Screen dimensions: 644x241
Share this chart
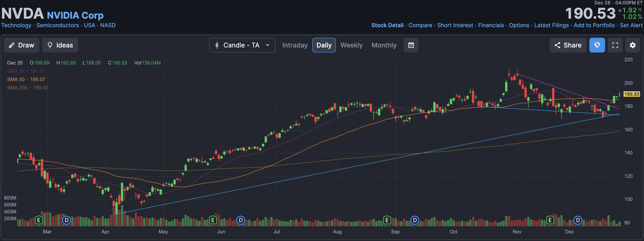[568, 45]
